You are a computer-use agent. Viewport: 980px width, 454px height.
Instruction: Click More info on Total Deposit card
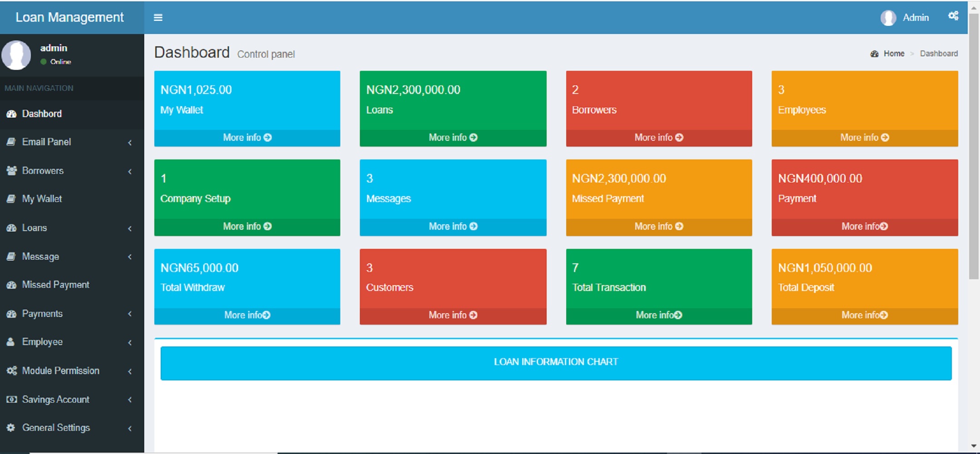pos(864,315)
